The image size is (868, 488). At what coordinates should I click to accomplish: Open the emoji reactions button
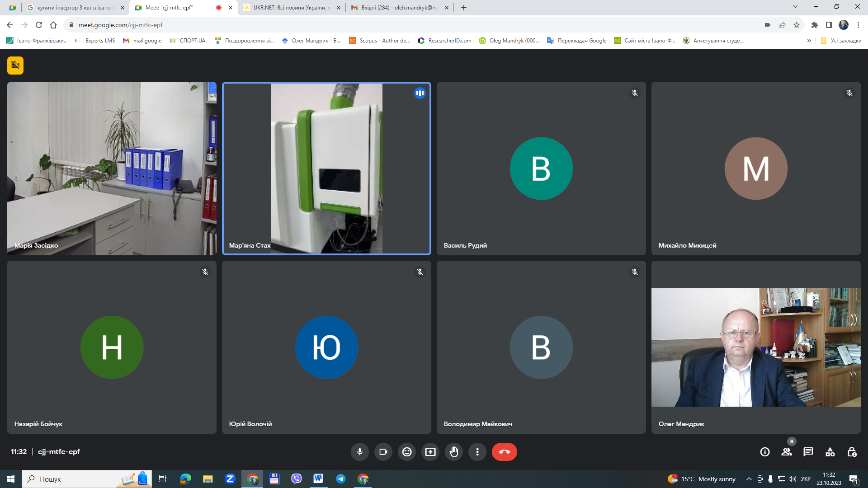click(407, 452)
